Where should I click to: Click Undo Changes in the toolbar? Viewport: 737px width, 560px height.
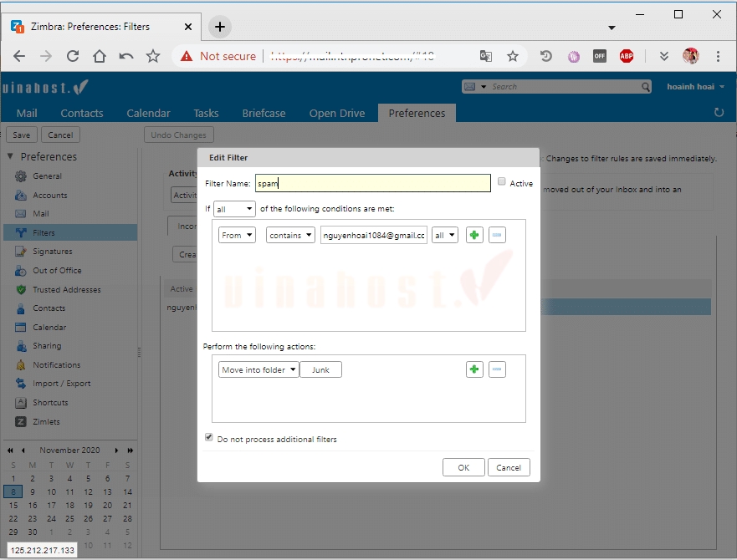pos(179,135)
